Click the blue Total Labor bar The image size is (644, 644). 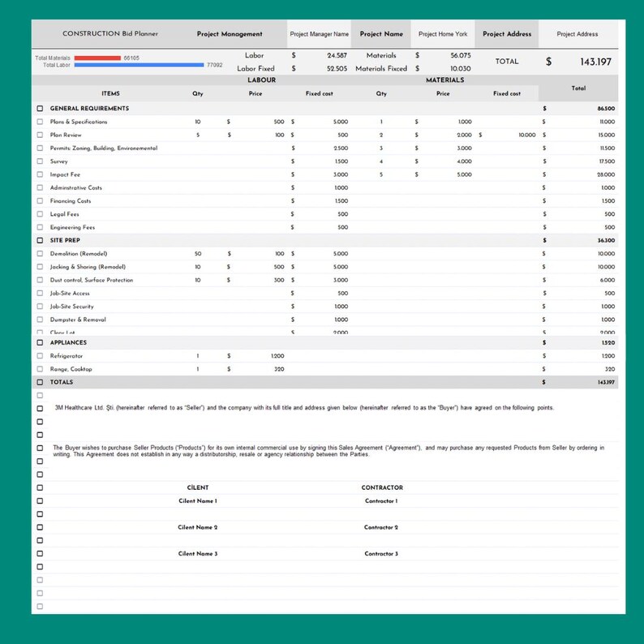[x=139, y=65]
